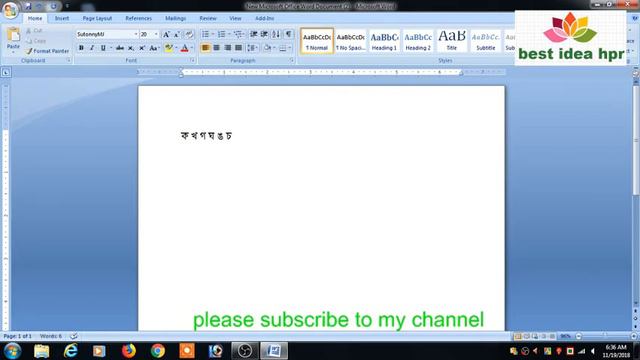640x360 pixels.
Task: Open the References tab
Action: tap(138, 18)
